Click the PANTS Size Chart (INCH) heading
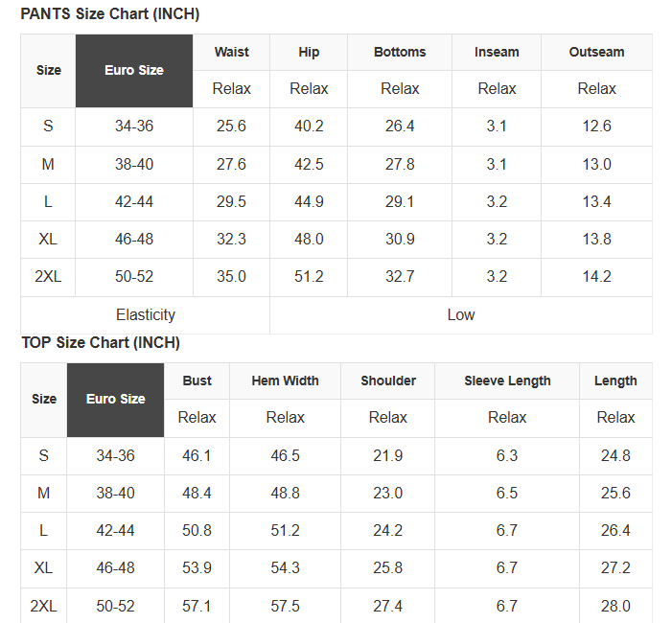The width and height of the screenshot is (672, 623). [109, 14]
